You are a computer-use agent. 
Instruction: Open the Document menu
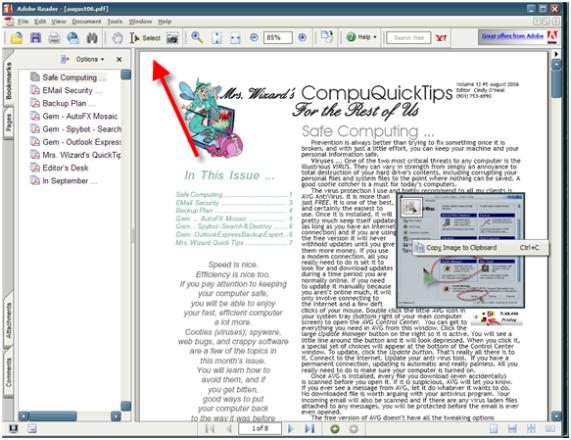click(x=86, y=21)
